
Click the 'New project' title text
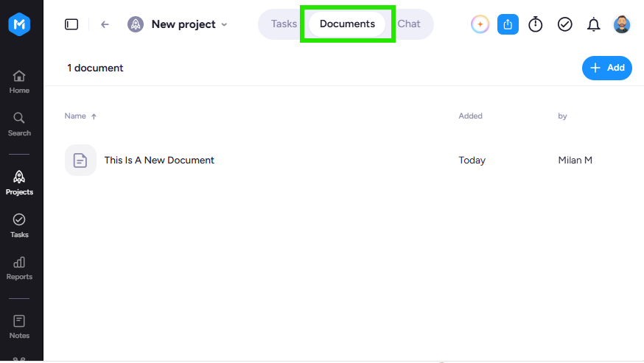[183, 24]
